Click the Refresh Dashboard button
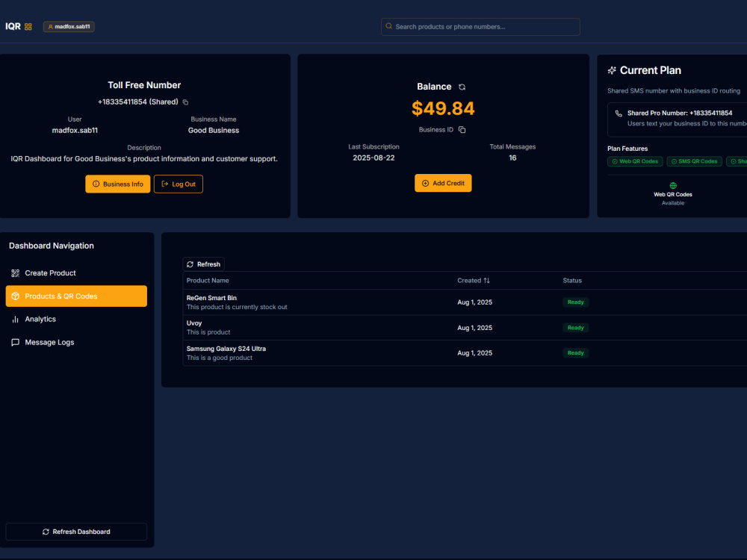747x560 pixels. point(76,532)
